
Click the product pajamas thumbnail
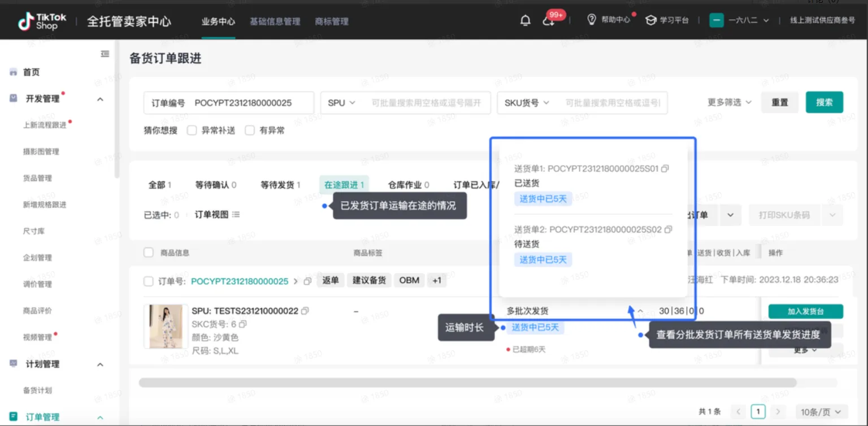point(166,327)
